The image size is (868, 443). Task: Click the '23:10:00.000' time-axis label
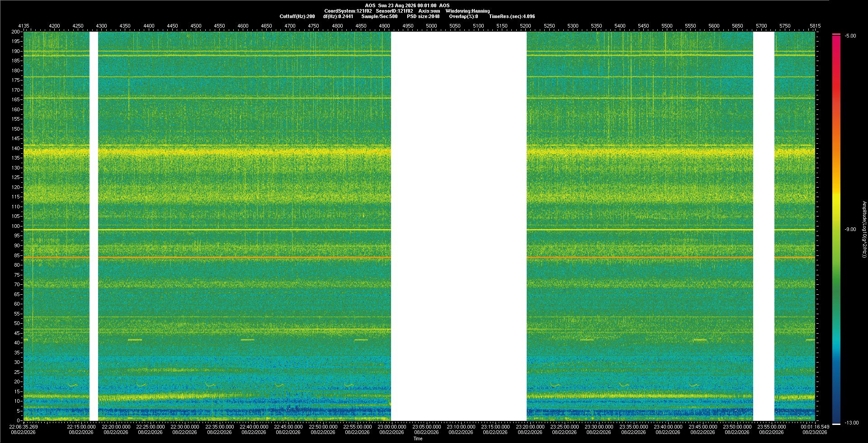pos(461,426)
